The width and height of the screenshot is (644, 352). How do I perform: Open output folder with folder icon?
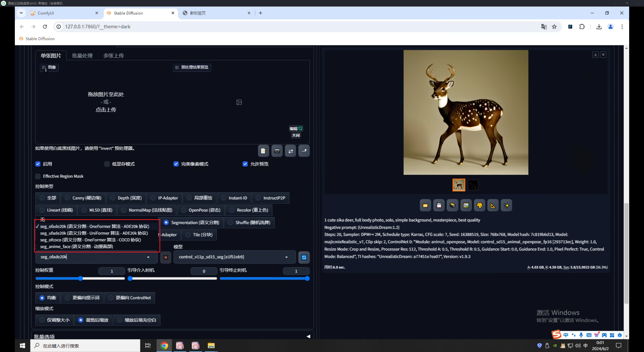pyautogui.click(x=425, y=205)
